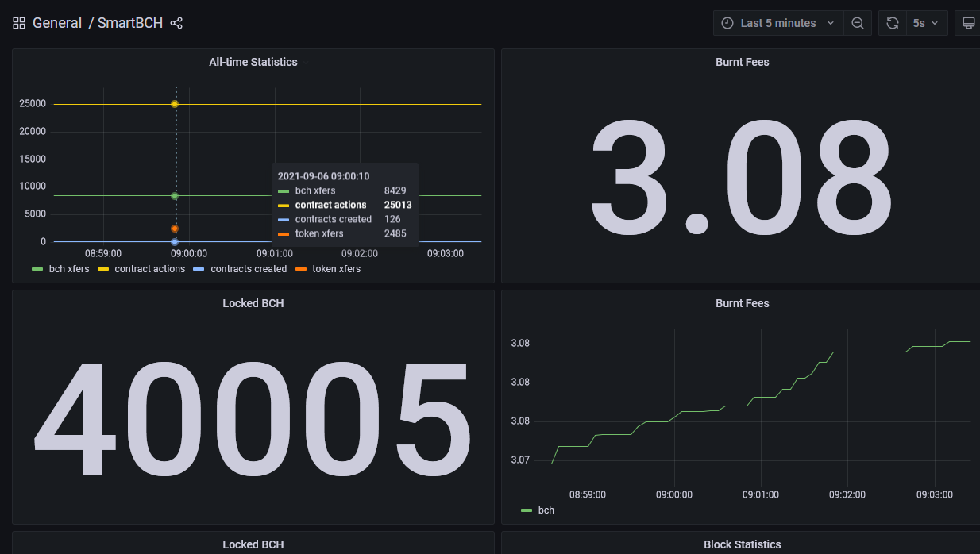
Task: Open the All-time Statistics panel title menu
Action: click(x=253, y=62)
